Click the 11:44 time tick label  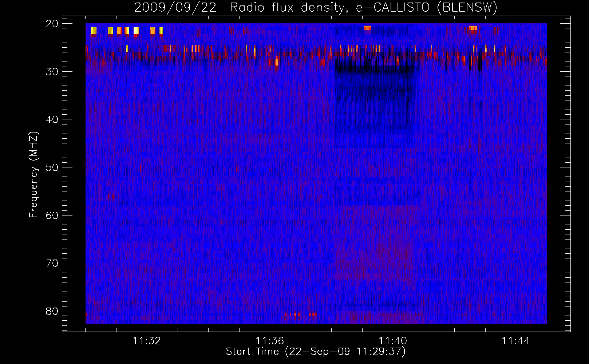pyautogui.click(x=516, y=341)
